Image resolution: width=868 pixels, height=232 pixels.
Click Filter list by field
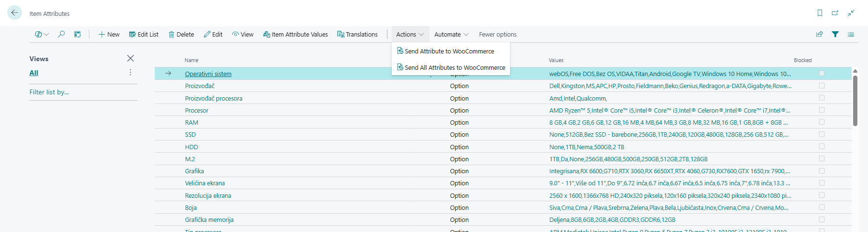point(49,92)
